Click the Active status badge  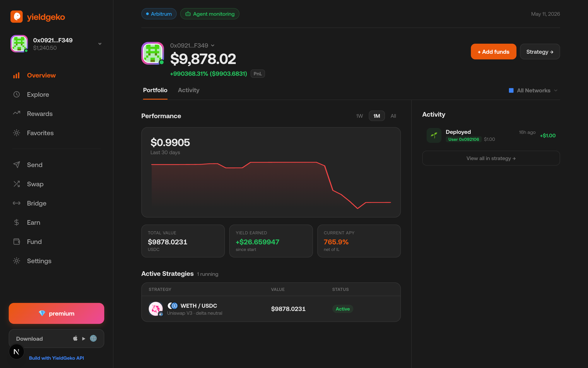pos(343,309)
